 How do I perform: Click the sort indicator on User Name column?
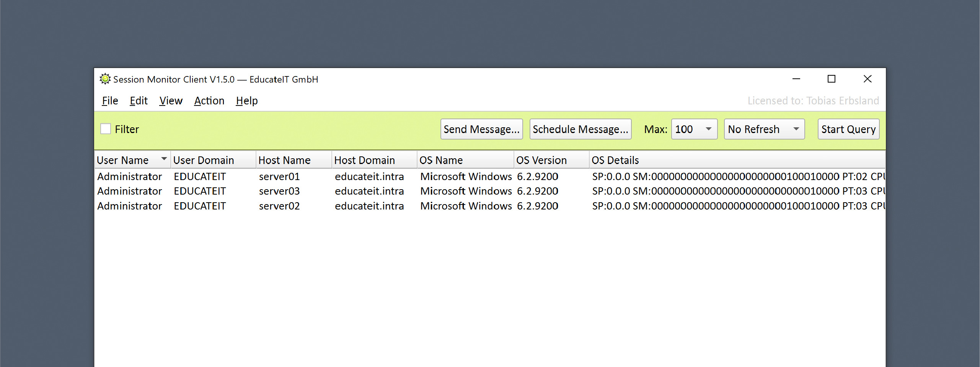[163, 159]
